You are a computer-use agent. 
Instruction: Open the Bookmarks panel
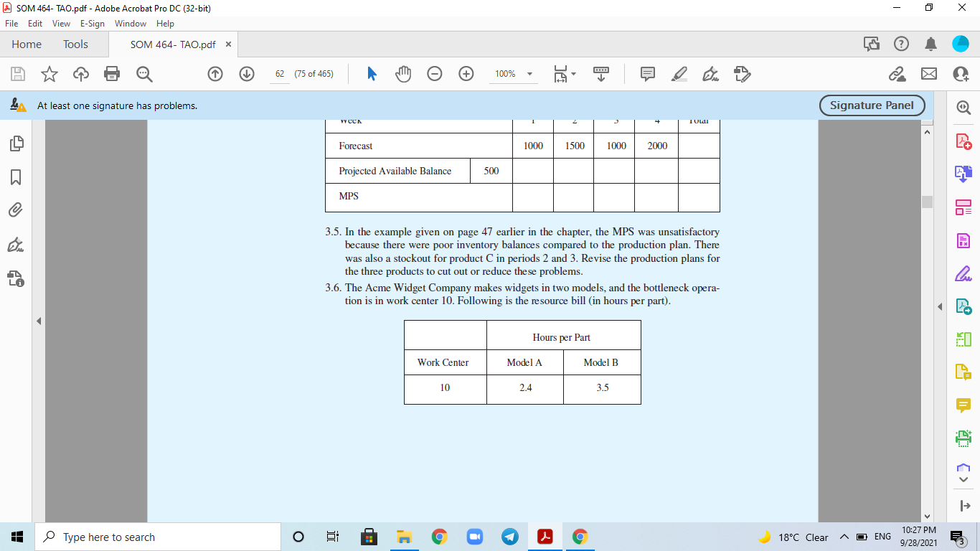coord(17,176)
